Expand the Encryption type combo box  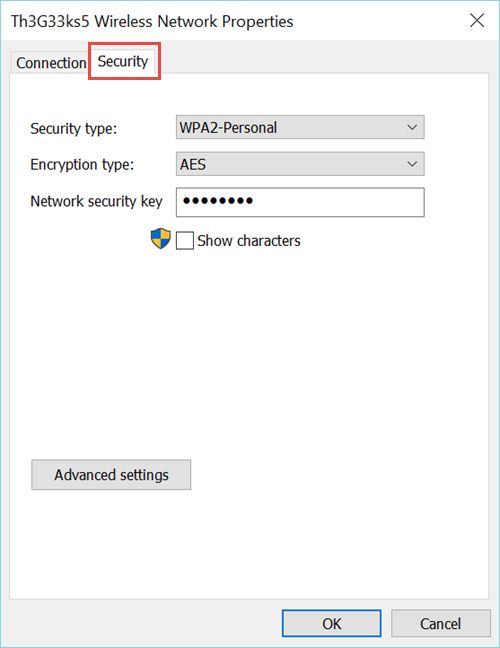(300, 164)
